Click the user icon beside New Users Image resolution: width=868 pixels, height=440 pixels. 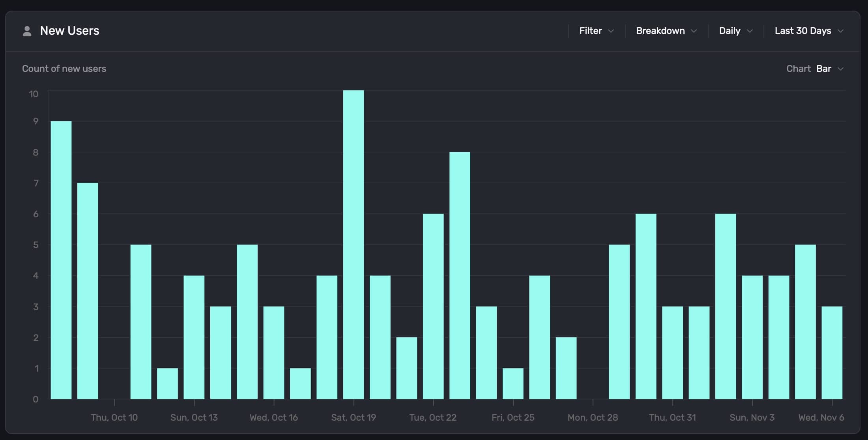pyautogui.click(x=27, y=31)
